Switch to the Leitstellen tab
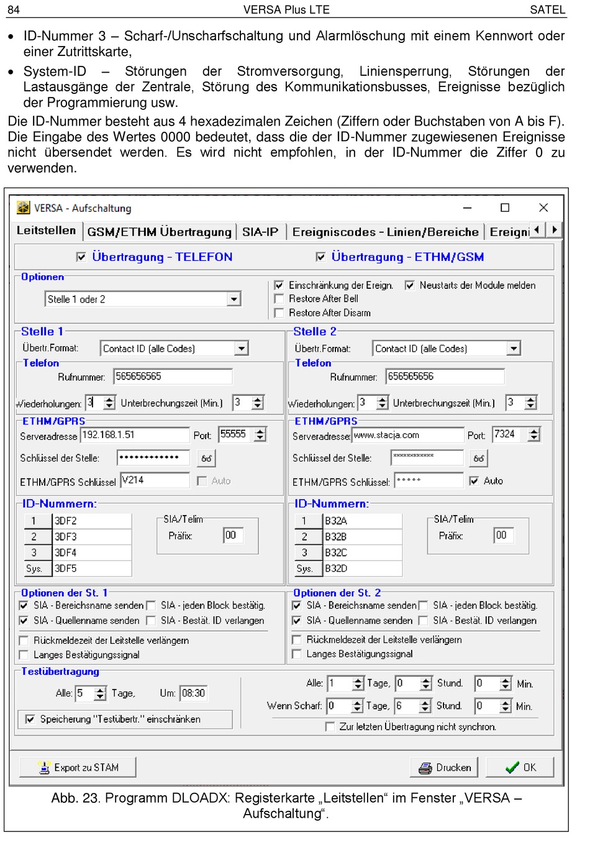The height and width of the screenshot is (868, 590). [x=47, y=231]
